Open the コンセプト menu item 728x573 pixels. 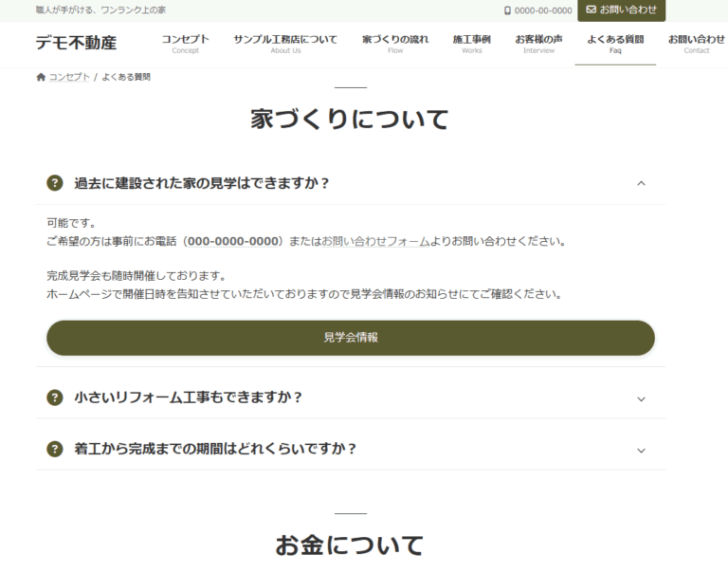coord(185,44)
